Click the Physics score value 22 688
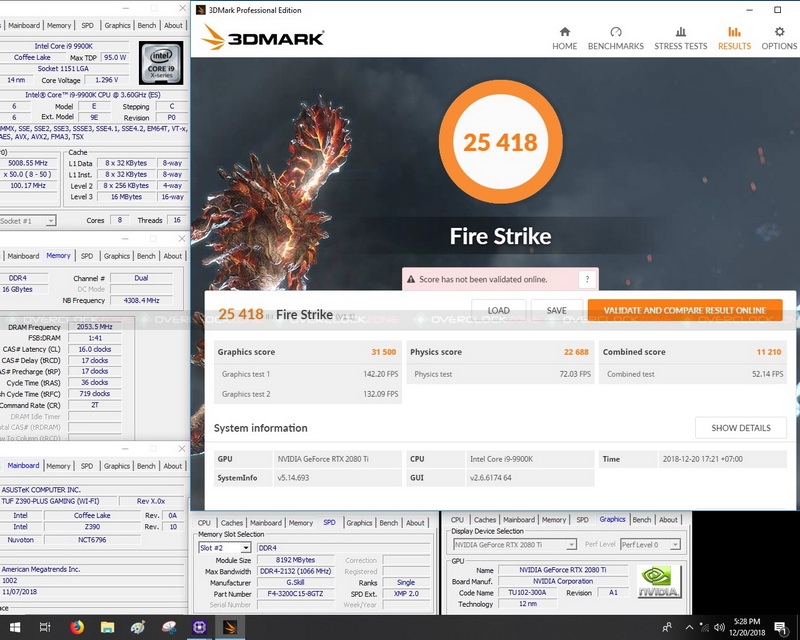800x640 pixels. [x=576, y=352]
